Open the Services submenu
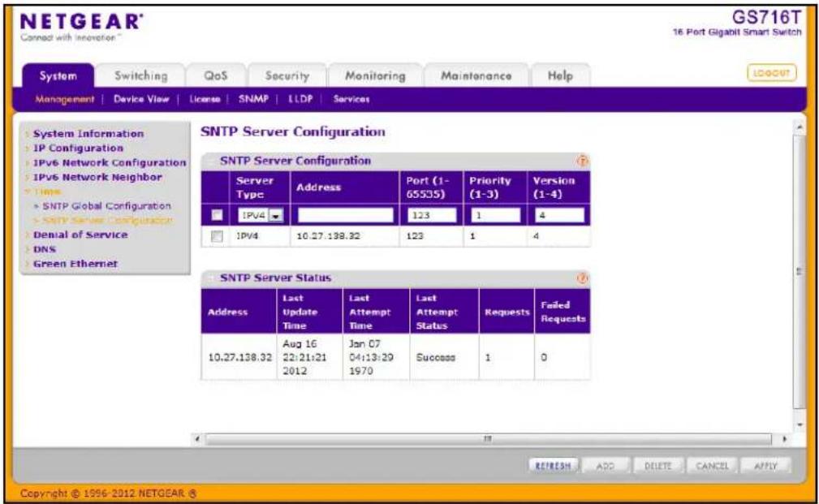The height and width of the screenshot is (504, 819). tap(351, 99)
